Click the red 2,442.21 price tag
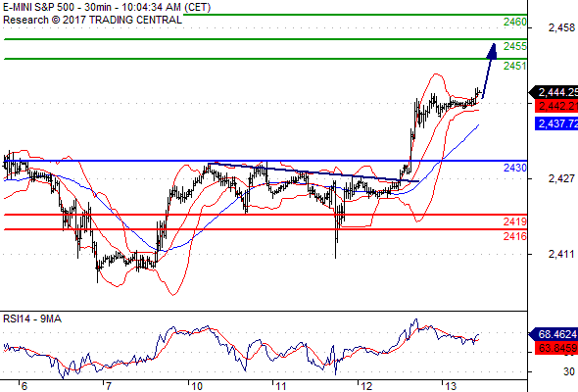The height and width of the screenshot is (392, 578). point(556,107)
